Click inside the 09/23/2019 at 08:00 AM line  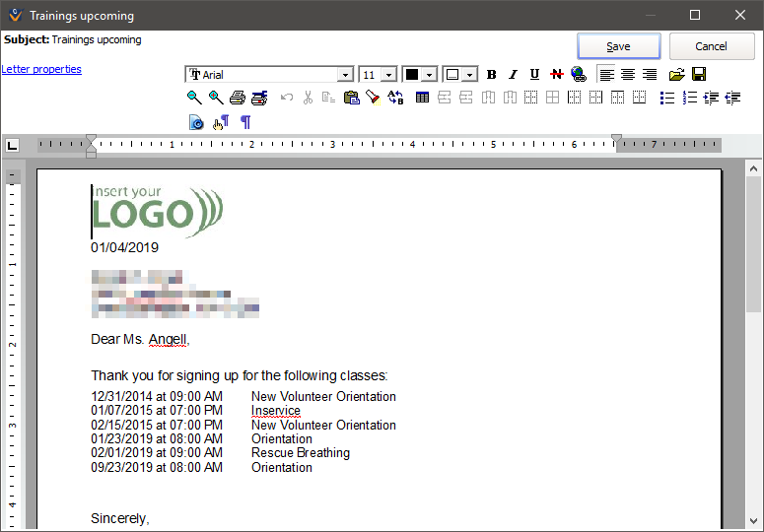(x=157, y=468)
